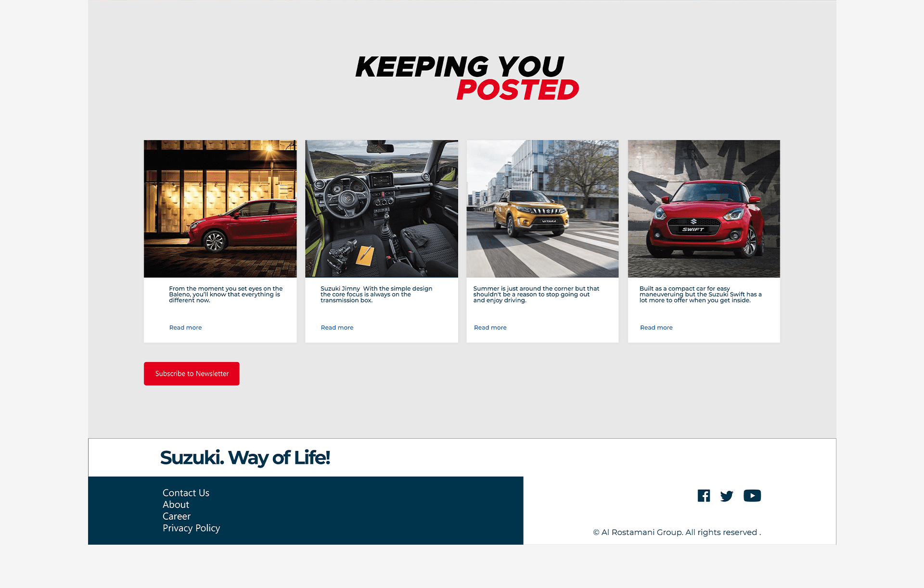Click the Suzuki Swift article description text
924x588 pixels.
[x=700, y=294]
